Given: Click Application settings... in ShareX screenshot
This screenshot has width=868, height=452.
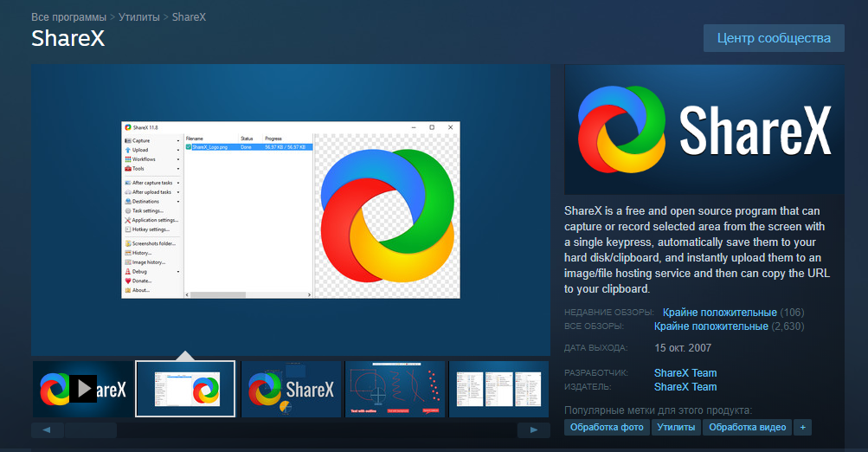Looking at the screenshot, I should [x=151, y=220].
